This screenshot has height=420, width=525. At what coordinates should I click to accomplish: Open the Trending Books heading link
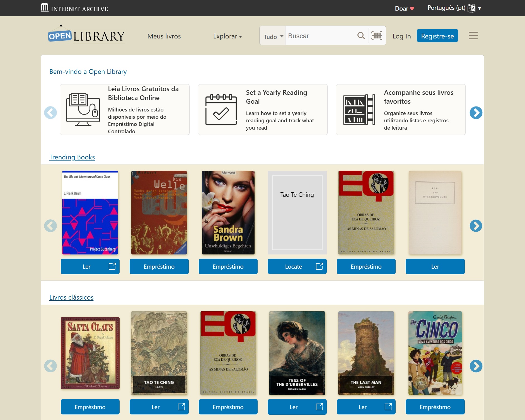(72, 157)
